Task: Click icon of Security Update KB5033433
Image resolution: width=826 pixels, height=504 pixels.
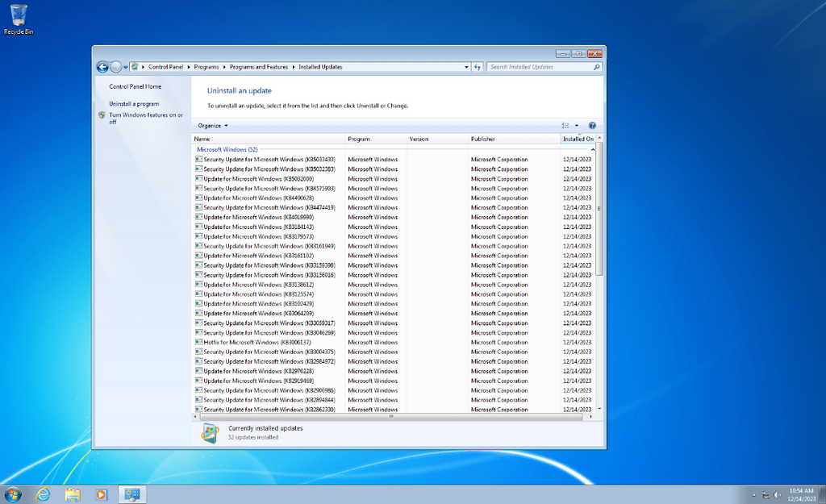Action: [x=198, y=159]
